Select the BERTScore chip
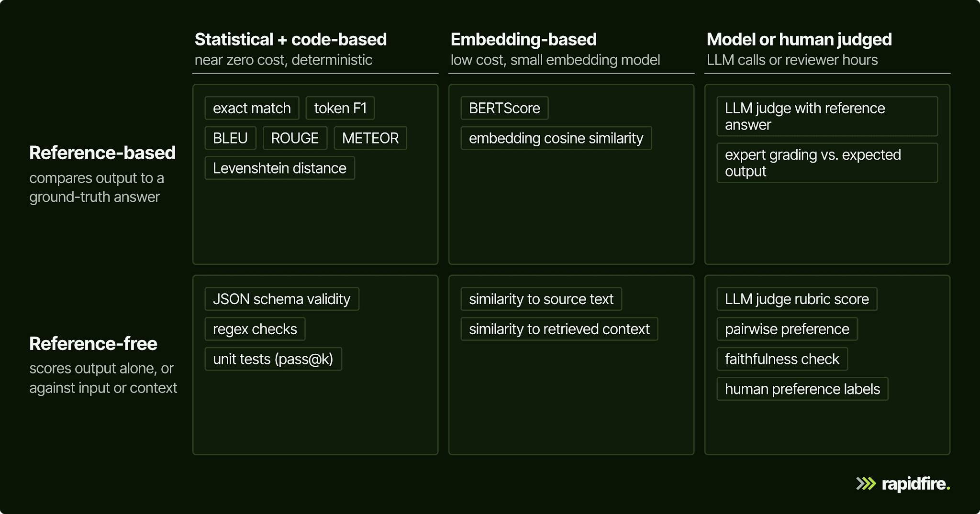 [504, 108]
